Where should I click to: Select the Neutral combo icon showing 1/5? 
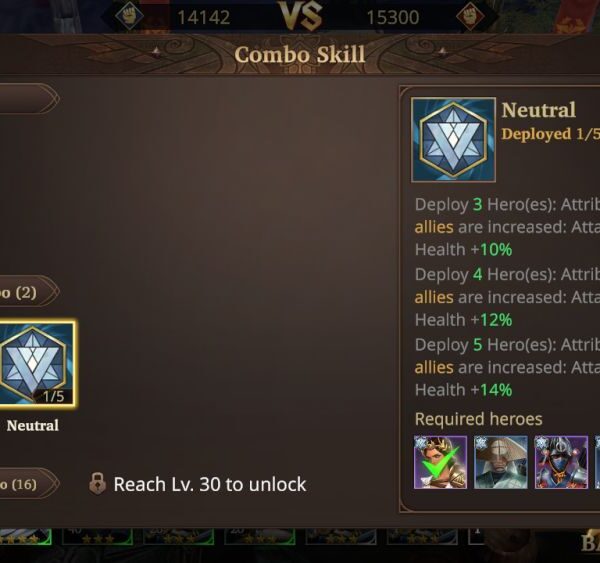pos(37,364)
